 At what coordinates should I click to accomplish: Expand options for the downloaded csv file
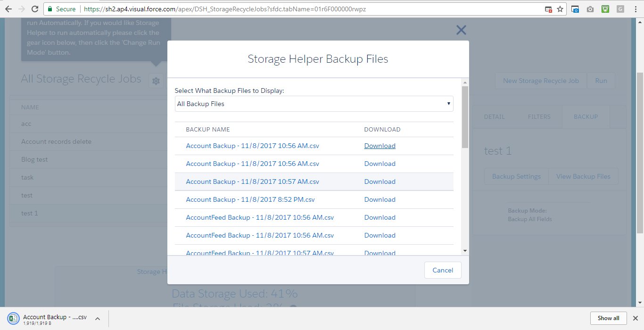98,318
